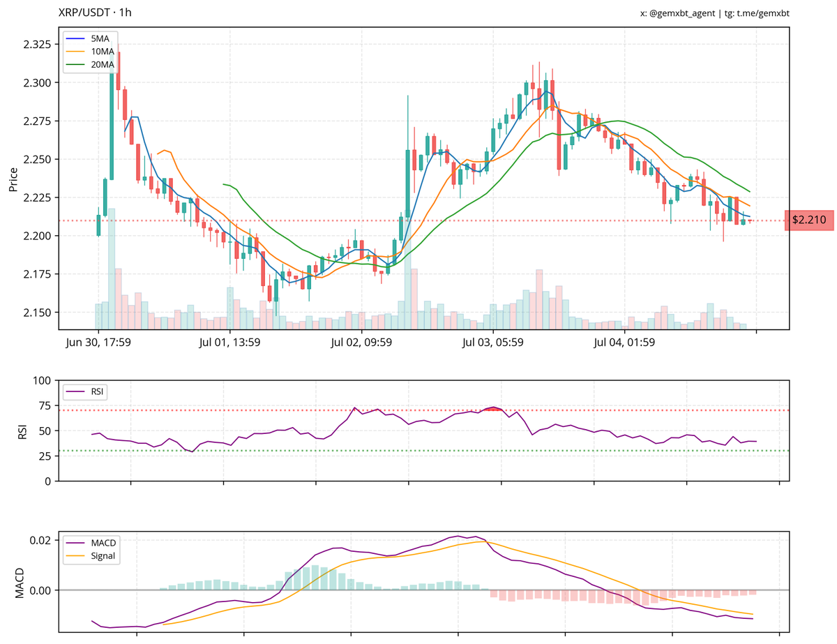The width and height of the screenshot is (837, 644).
Task: Click the Jul 02, 09:59 date label
Action: click(x=361, y=343)
